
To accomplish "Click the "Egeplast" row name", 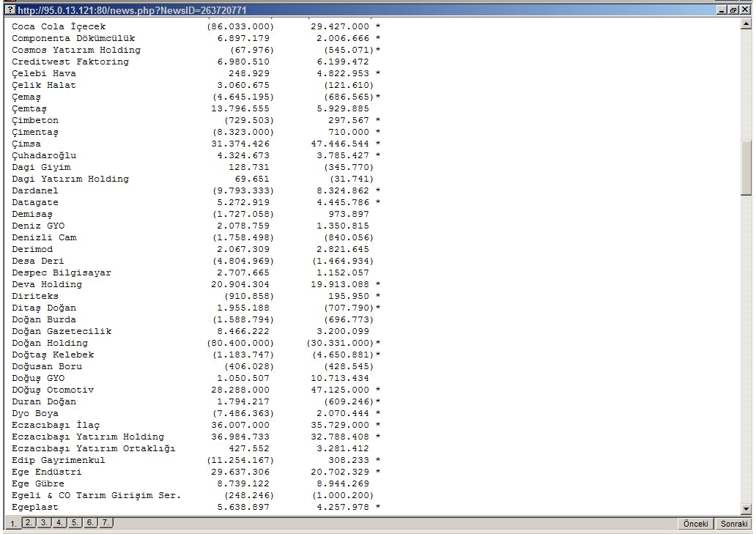I will (35, 508).
